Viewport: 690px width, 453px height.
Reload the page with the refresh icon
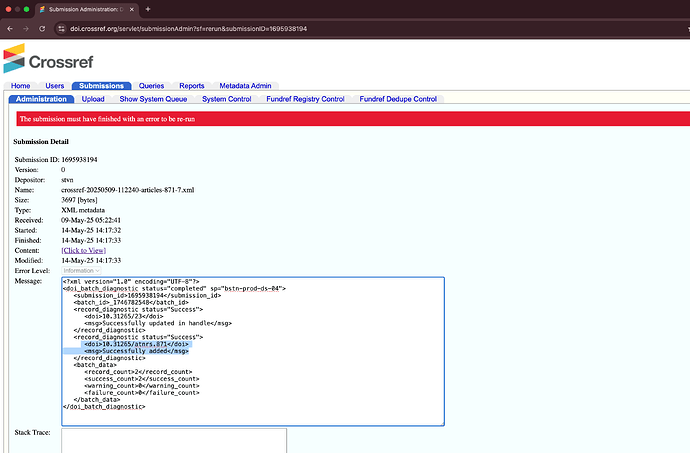42,29
